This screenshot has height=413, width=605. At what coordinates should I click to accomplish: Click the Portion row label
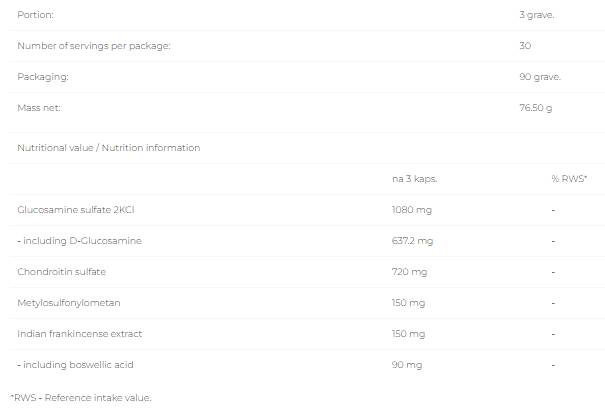(36, 15)
